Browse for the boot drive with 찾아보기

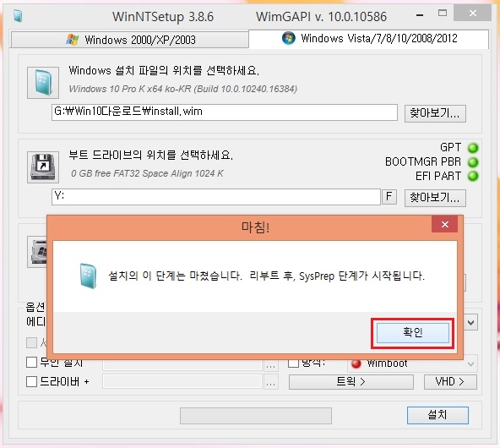pyautogui.click(x=435, y=198)
